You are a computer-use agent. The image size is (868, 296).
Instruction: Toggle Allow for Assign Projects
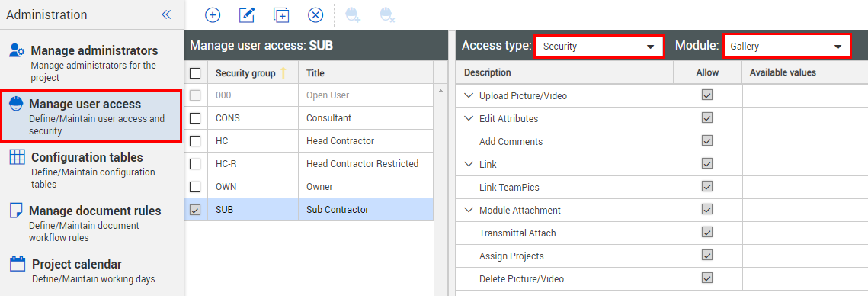[x=707, y=255]
